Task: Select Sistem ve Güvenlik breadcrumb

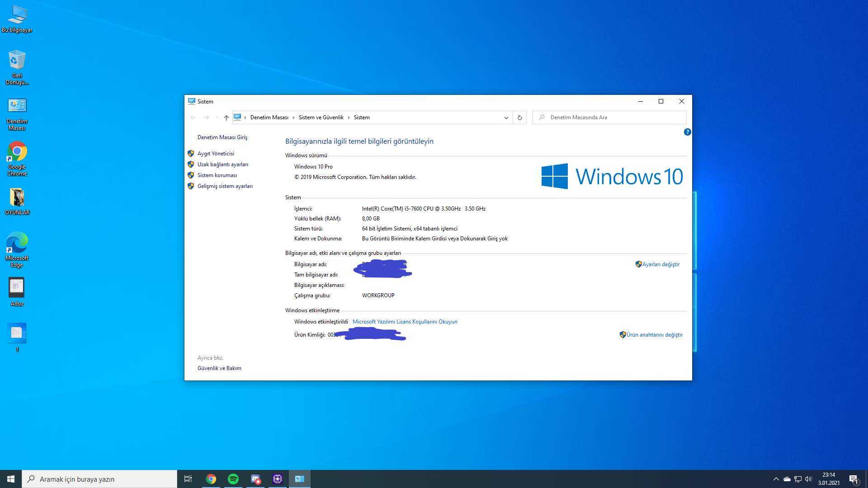Action: coord(321,117)
